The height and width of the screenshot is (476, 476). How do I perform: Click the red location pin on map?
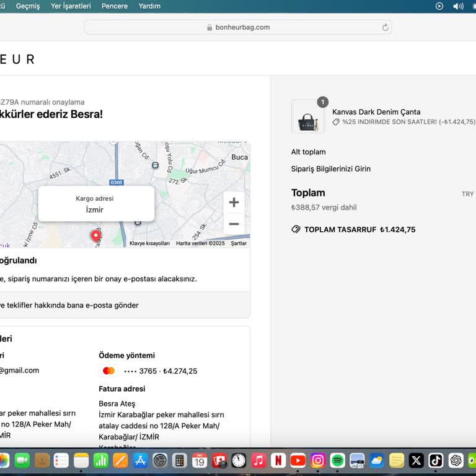click(95, 236)
